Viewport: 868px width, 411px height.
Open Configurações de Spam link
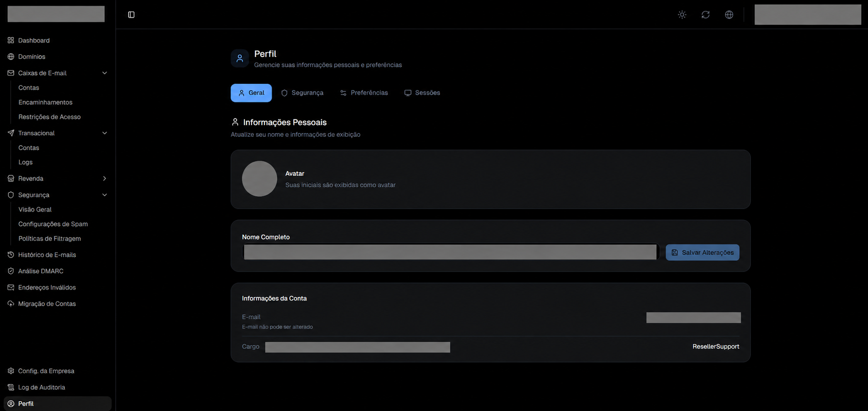tap(53, 224)
